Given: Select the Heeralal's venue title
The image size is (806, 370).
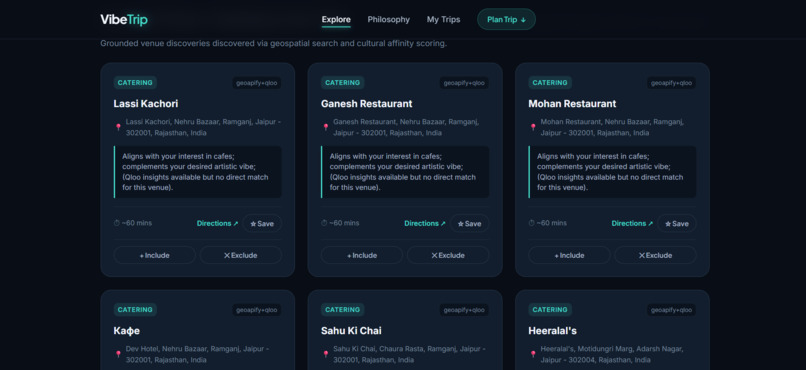Looking at the screenshot, I should pyautogui.click(x=553, y=331).
